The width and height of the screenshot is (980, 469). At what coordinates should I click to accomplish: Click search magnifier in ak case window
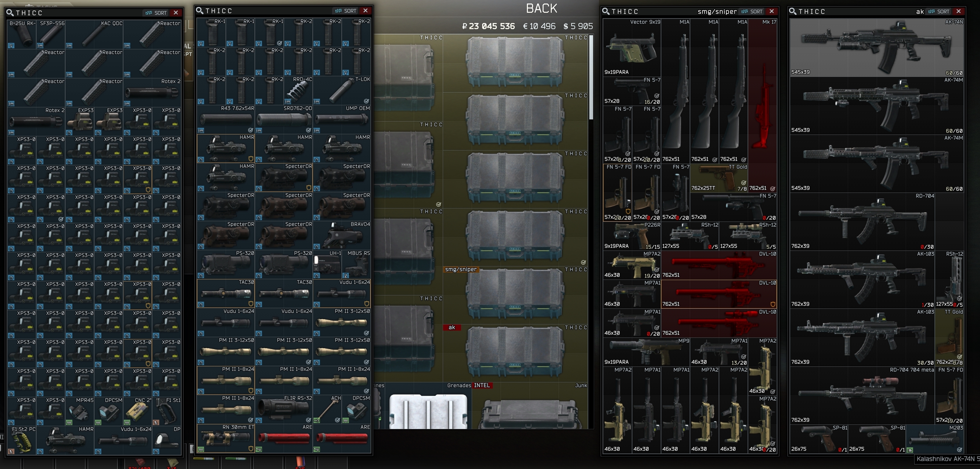pos(793,11)
